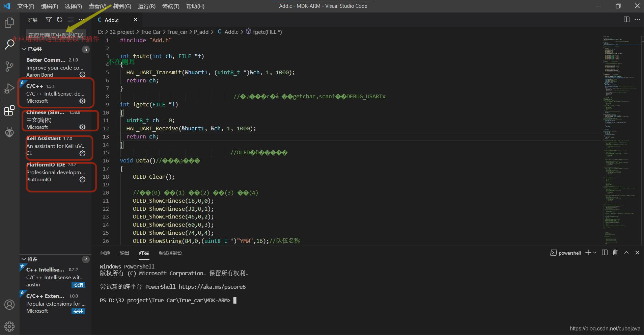Open the launch profile dropdown arrow
Image resolution: width=644 pixels, height=335 pixels.
[595, 253]
